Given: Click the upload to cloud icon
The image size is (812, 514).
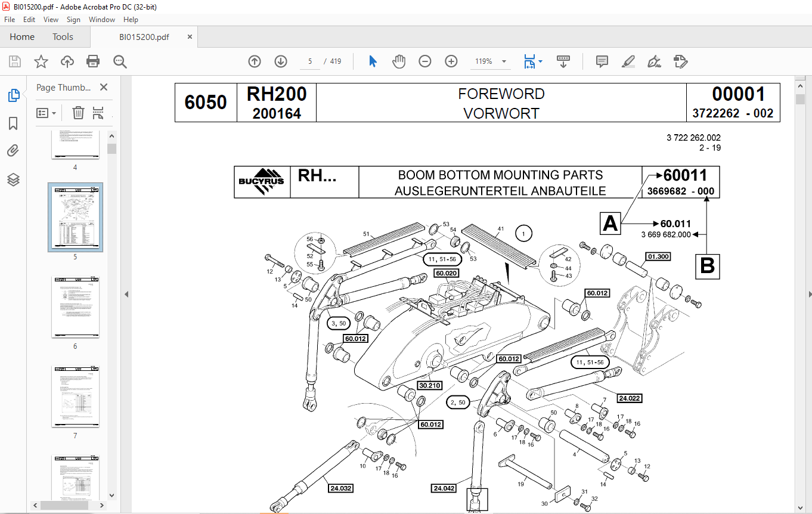Looking at the screenshot, I should (x=67, y=61).
